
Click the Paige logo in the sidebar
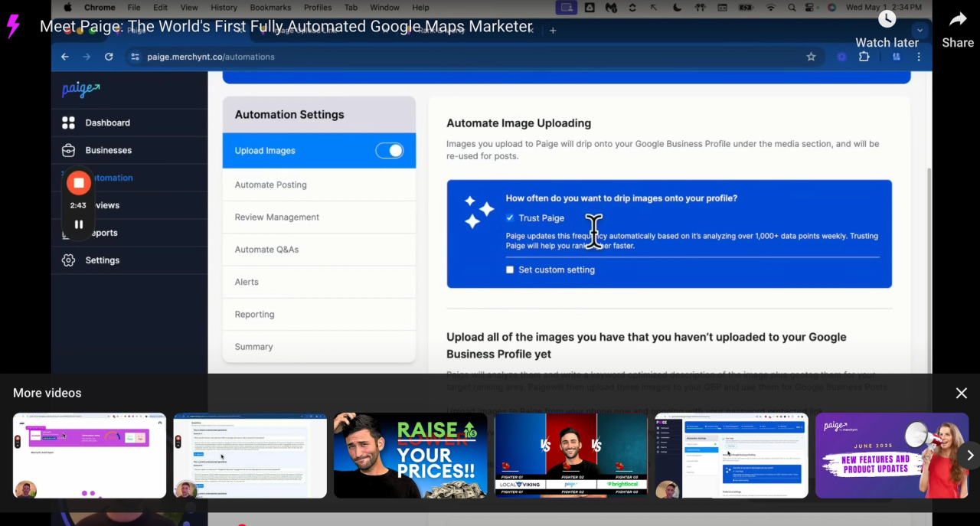point(80,89)
